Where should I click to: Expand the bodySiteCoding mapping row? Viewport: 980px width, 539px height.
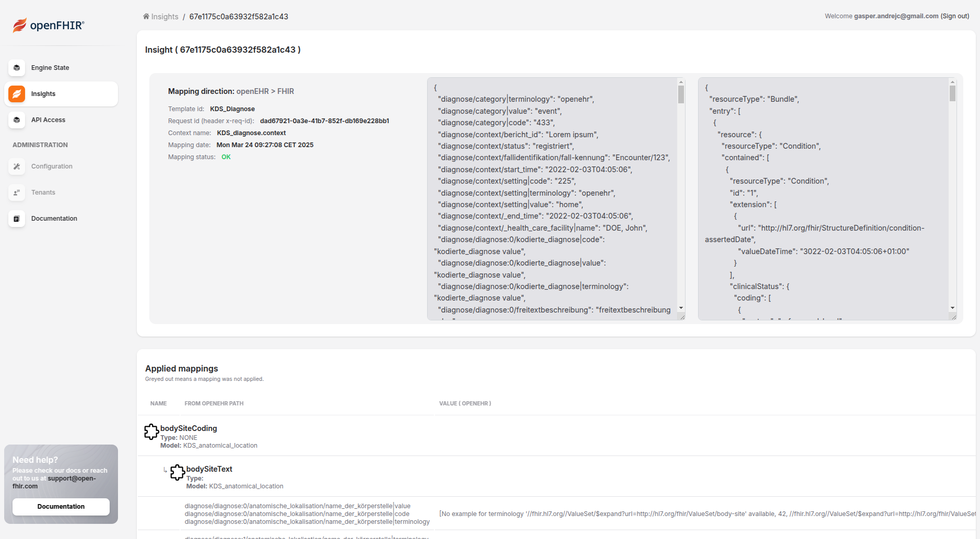[188, 428]
